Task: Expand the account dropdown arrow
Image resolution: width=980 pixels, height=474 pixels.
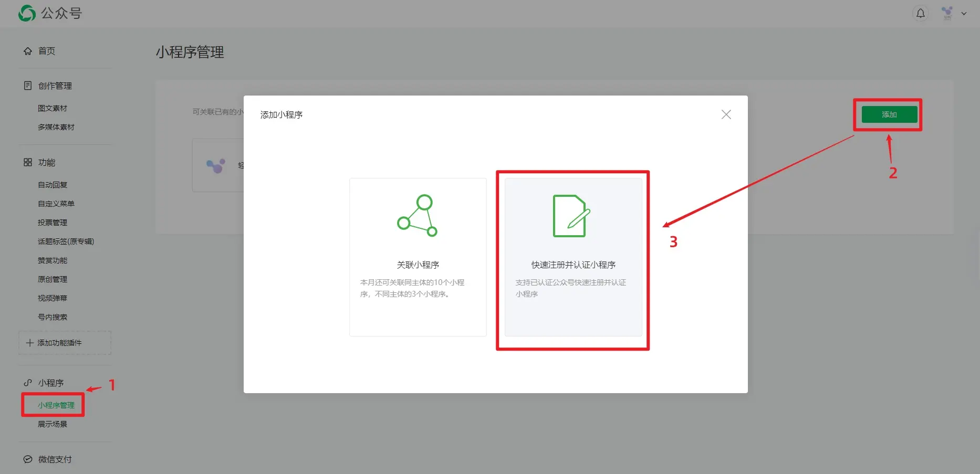Action: point(964,14)
